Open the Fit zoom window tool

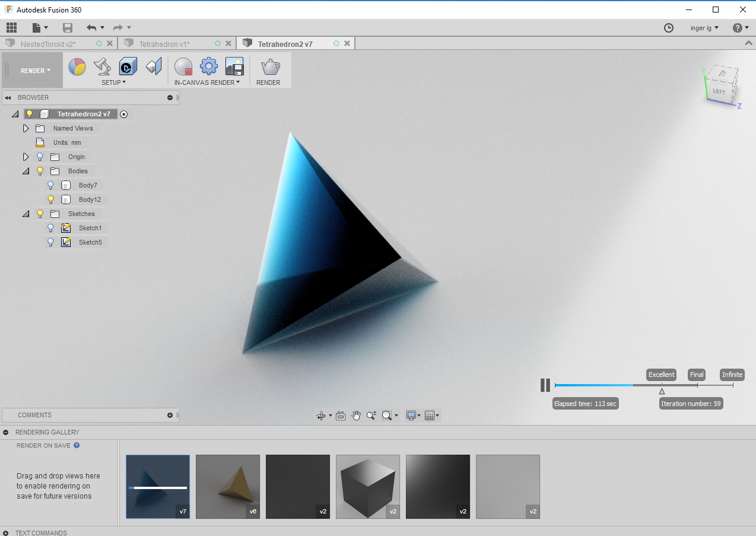pyautogui.click(x=387, y=416)
